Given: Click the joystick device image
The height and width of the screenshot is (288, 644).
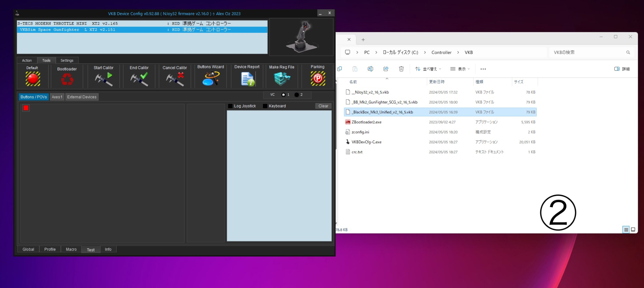Looking at the screenshot, I should coord(302,37).
